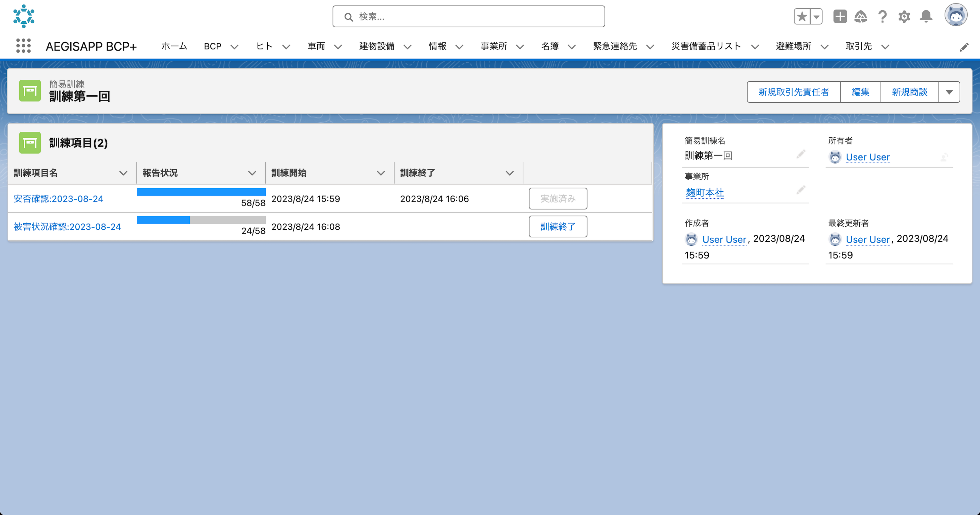Expand the favorites list dropdown arrow
The width and height of the screenshot is (980, 515).
816,16
